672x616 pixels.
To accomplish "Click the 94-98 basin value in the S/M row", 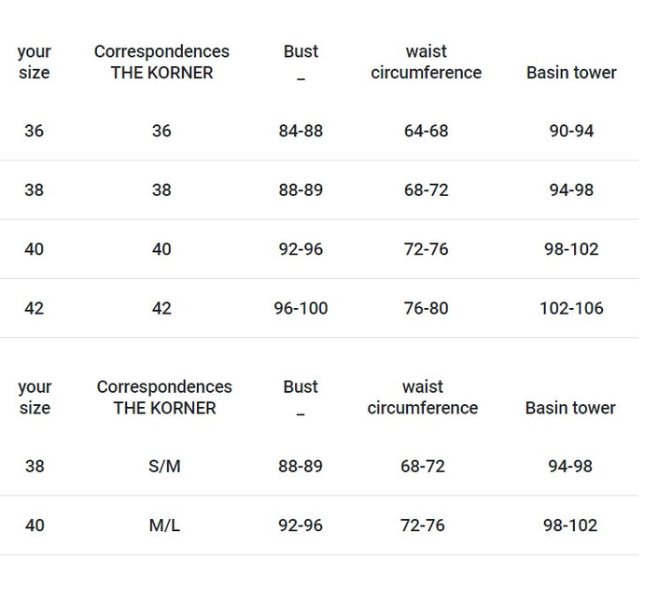I will click(x=570, y=466).
